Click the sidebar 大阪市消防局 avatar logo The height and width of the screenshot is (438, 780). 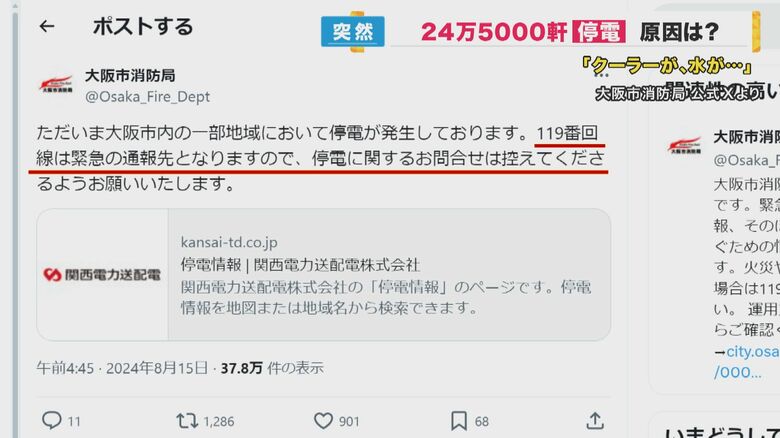[x=684, y=145]
